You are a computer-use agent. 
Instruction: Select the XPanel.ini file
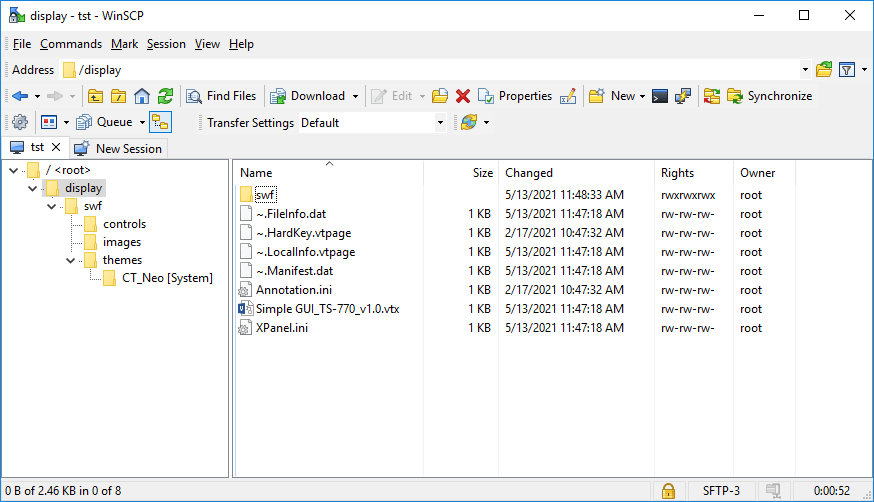click(281, 328)
